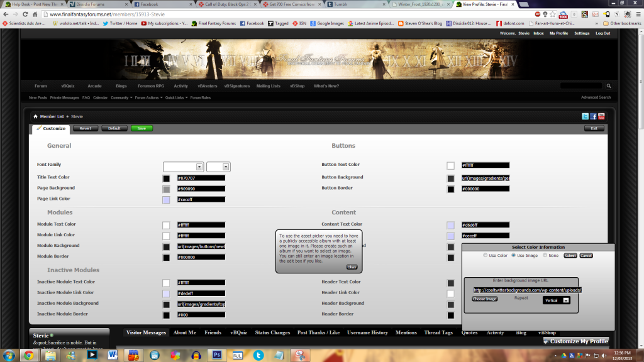
Task: Open the Repeat Vertical dropdown
Action: coord(557,300)
